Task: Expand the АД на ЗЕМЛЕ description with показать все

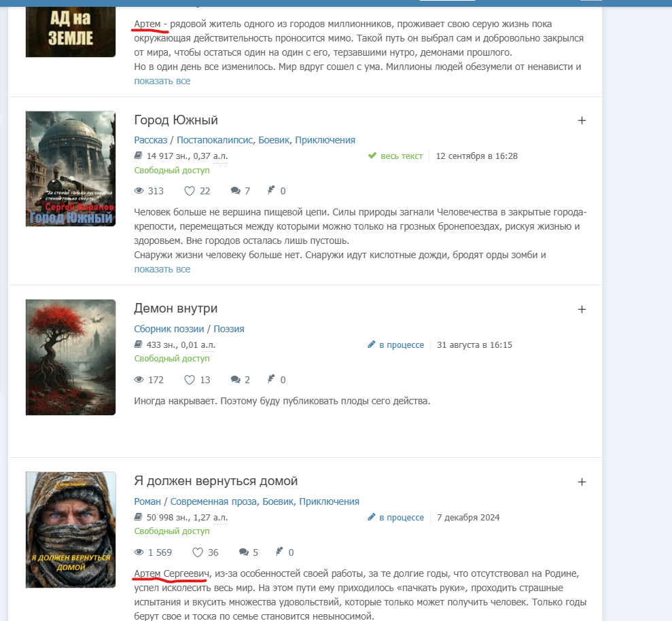Action: tap(162, 81)
